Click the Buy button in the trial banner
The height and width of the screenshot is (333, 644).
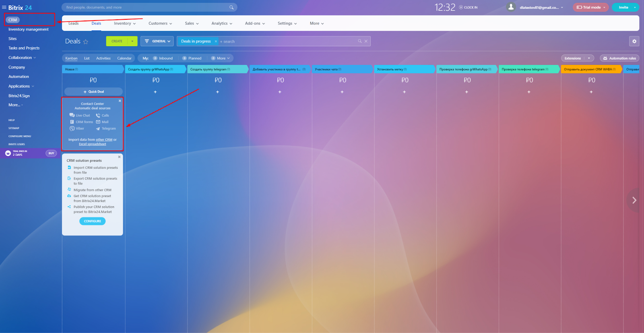(51, 153)
